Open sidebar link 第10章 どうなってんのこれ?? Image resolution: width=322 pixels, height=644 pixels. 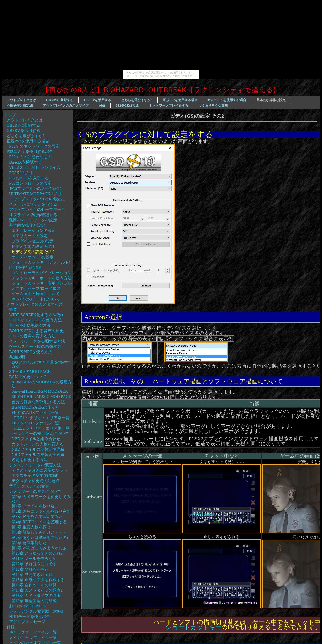pyautogui.click(x=38, y=553)
